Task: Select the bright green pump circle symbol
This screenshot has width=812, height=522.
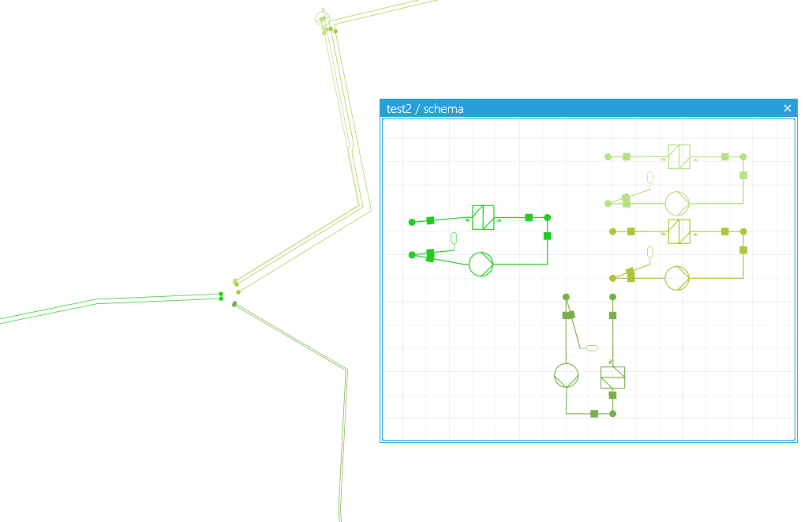Action: coord(481,264)
